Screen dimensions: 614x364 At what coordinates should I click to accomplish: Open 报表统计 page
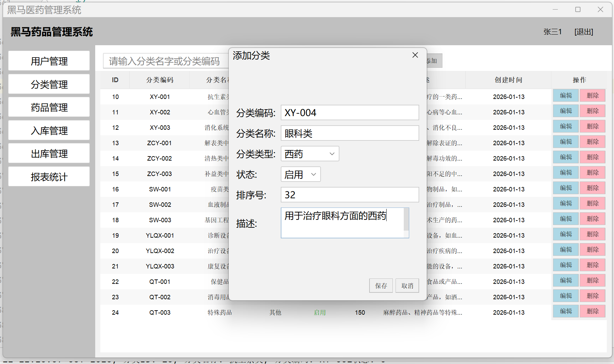(49, 177)
